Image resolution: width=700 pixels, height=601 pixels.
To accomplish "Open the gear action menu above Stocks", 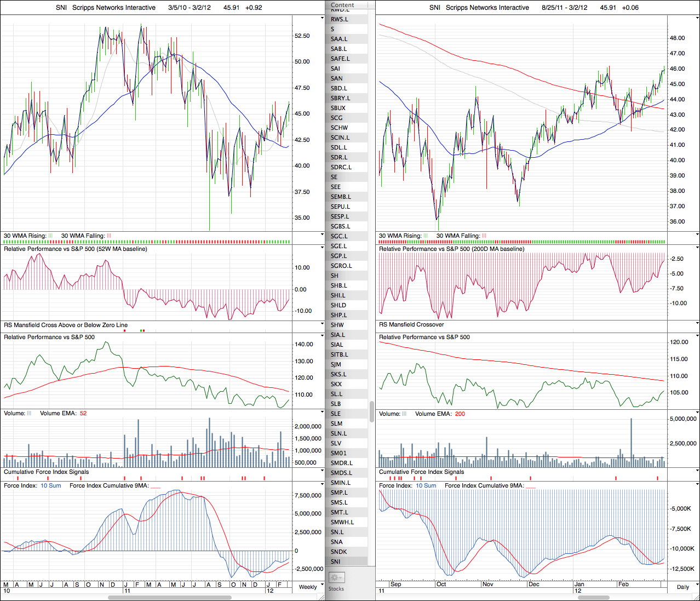I will pos(336,577).
